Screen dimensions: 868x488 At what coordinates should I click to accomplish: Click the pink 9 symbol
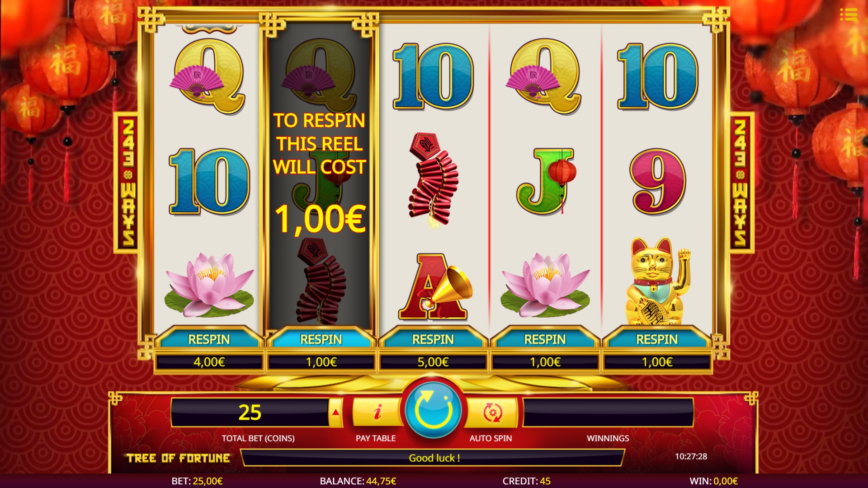click(x=658, y=182)
